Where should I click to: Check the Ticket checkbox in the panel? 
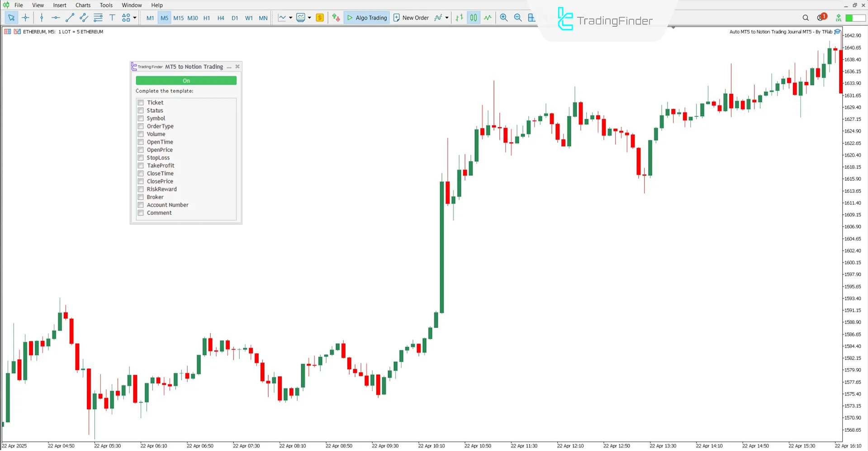(x=141, y=102)
